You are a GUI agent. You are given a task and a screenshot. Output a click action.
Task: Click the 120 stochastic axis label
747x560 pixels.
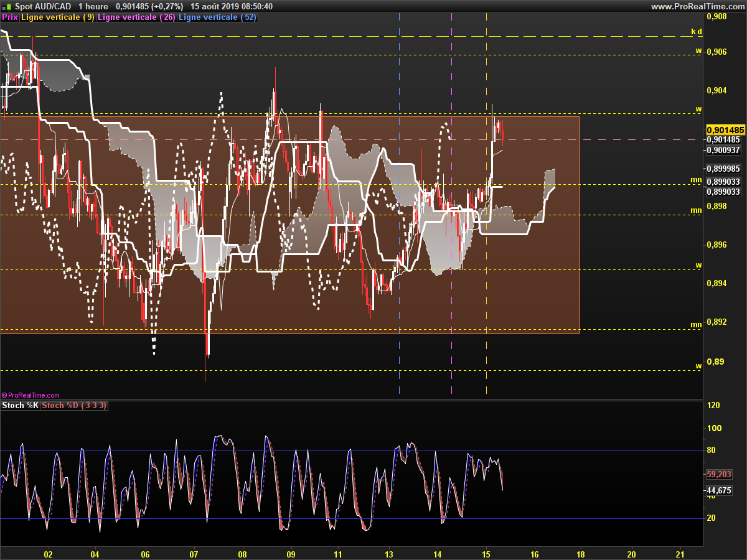(x=715, y=406)
